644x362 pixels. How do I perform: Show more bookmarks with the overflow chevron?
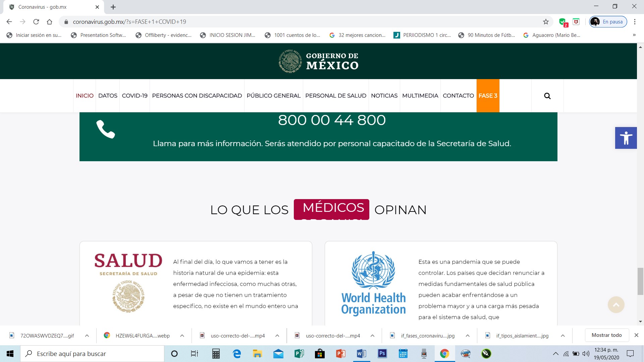click(634, 35)
